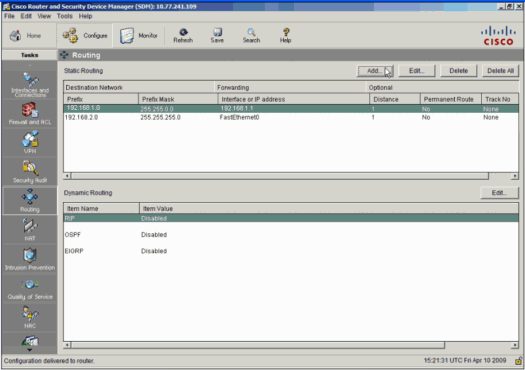Open the Home view

[25, 35]
